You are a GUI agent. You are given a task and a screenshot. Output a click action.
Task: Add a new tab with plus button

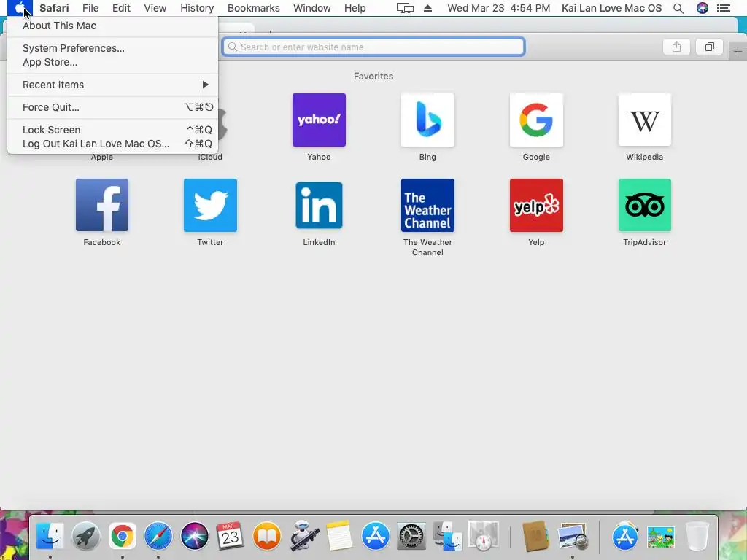tap(738, 51)
